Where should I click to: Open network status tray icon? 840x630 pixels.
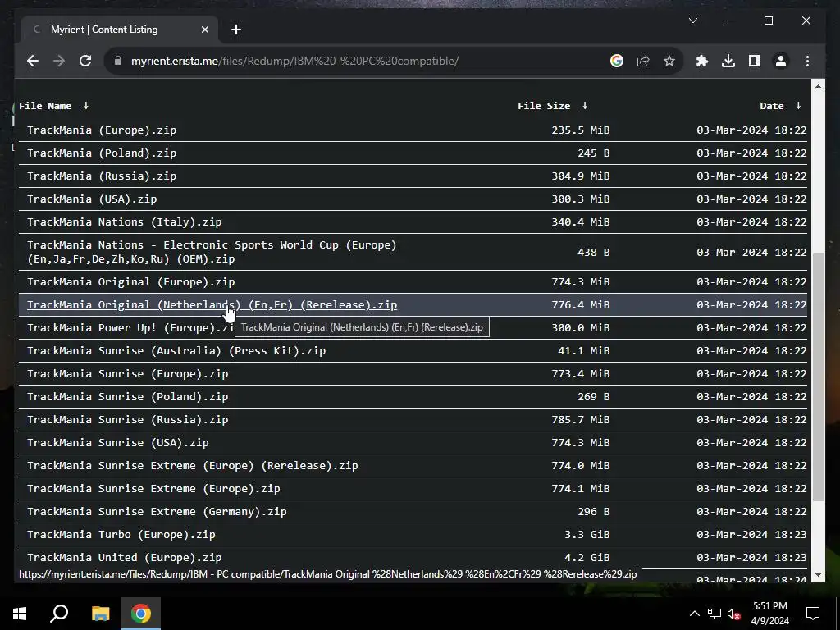pyautogui.click(x=714, y=614)
